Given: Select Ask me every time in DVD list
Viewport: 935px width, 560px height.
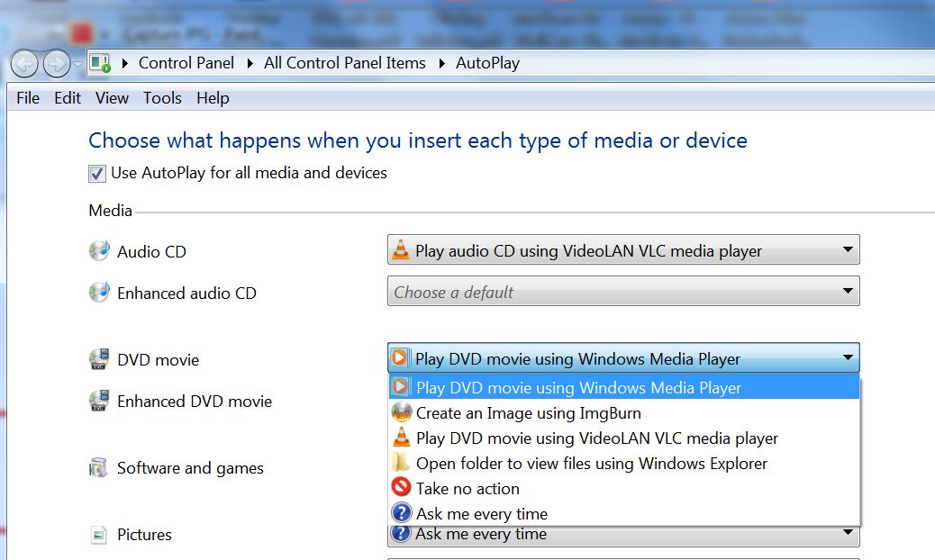Looking at the screenshot, I should point(624,513).
